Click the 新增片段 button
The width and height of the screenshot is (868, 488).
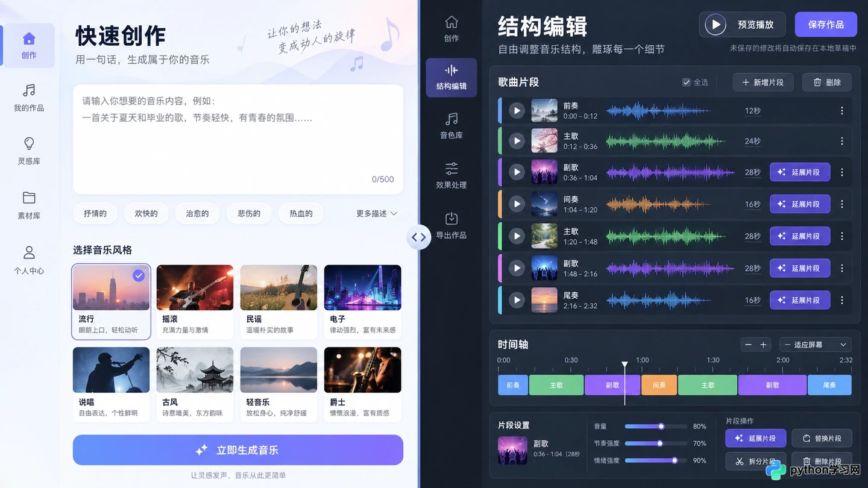(x=763, y=83)
